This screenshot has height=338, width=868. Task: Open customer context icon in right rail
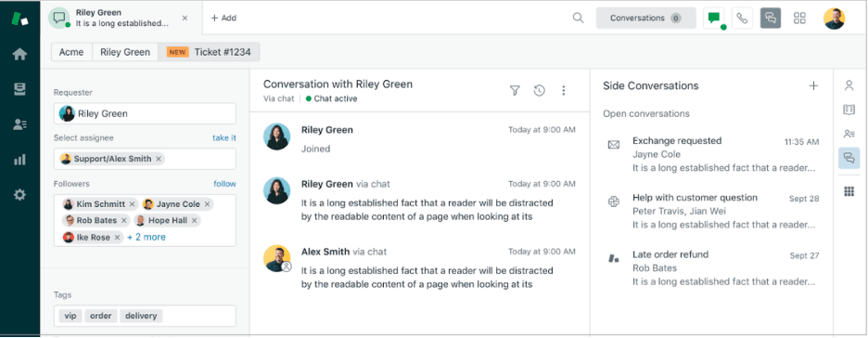click(x=849, y=134)
